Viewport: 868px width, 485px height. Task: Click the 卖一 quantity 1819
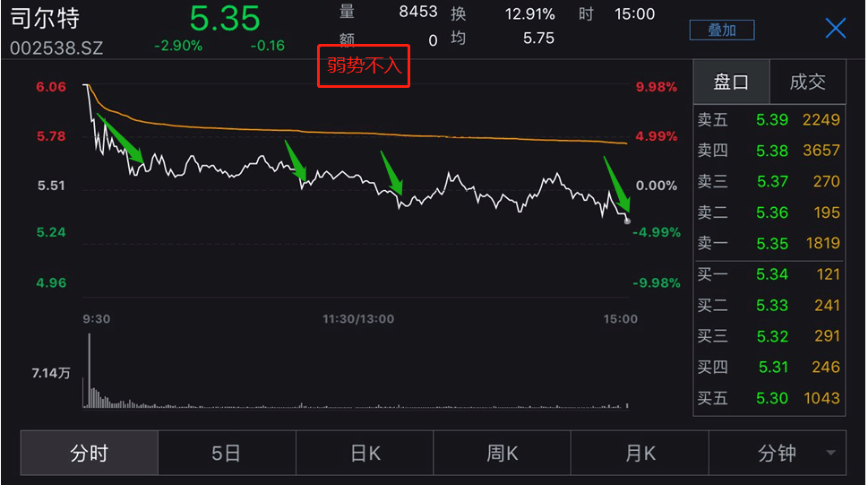[x=822, y=243]
